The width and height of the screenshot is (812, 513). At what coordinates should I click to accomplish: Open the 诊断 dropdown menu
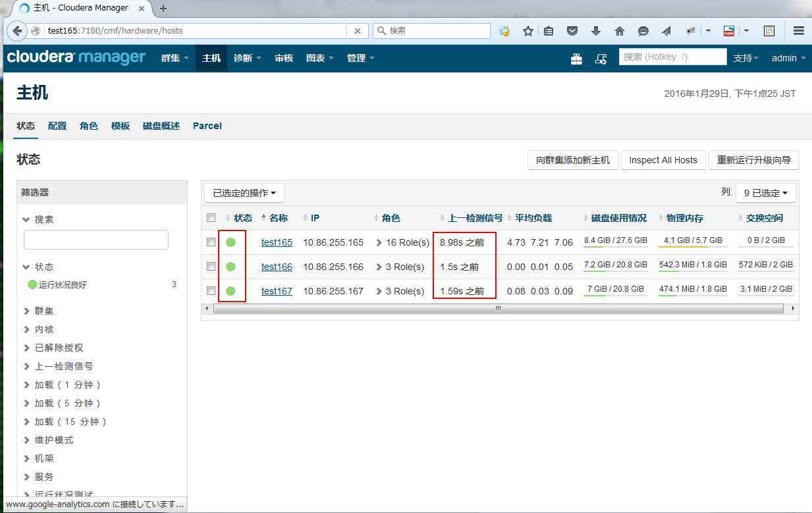[x=247, y=58]
